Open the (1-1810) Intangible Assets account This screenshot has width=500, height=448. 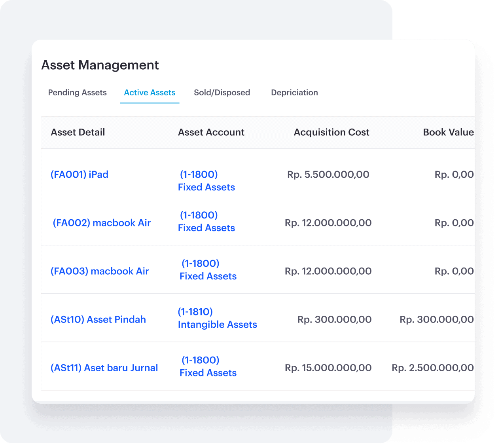click(217, 318)
